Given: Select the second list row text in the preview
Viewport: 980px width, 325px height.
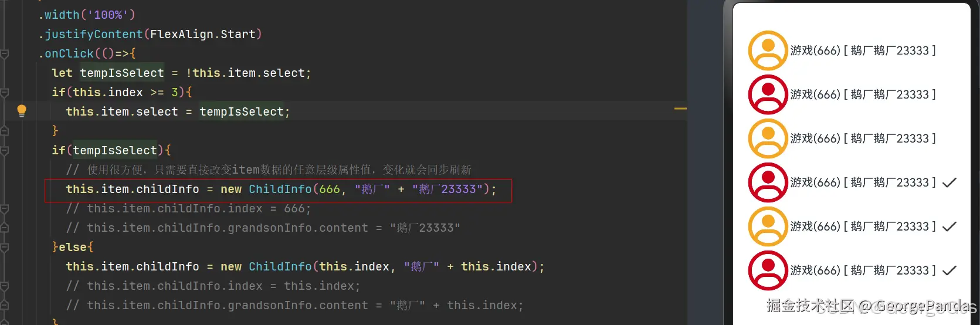Looking at the screenshot, I should click(863, 94).
